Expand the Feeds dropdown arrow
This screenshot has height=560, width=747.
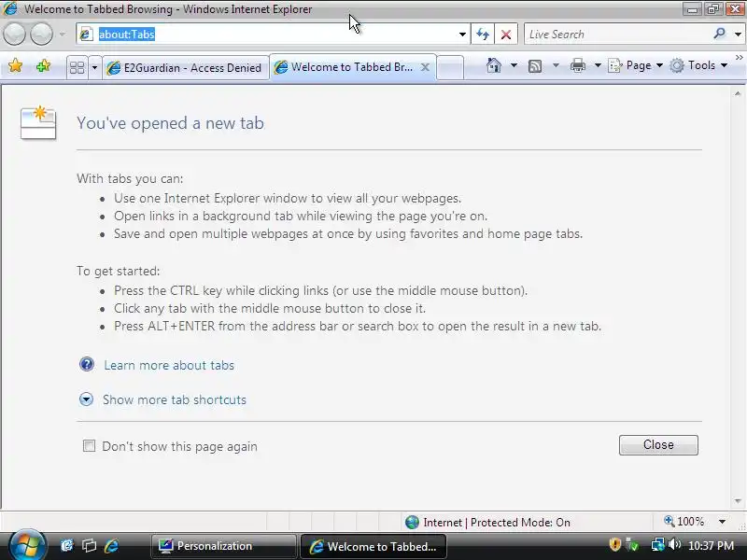pos(556,65)
